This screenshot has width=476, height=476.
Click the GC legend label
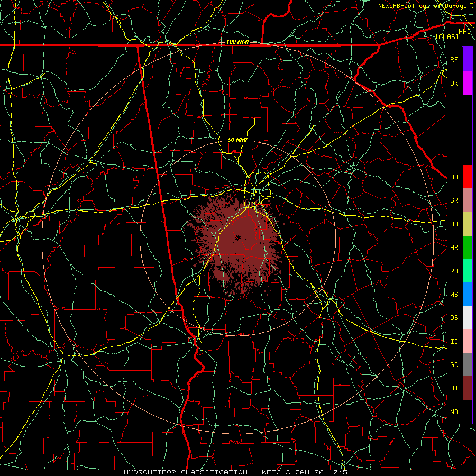click(x=454, y=365)
